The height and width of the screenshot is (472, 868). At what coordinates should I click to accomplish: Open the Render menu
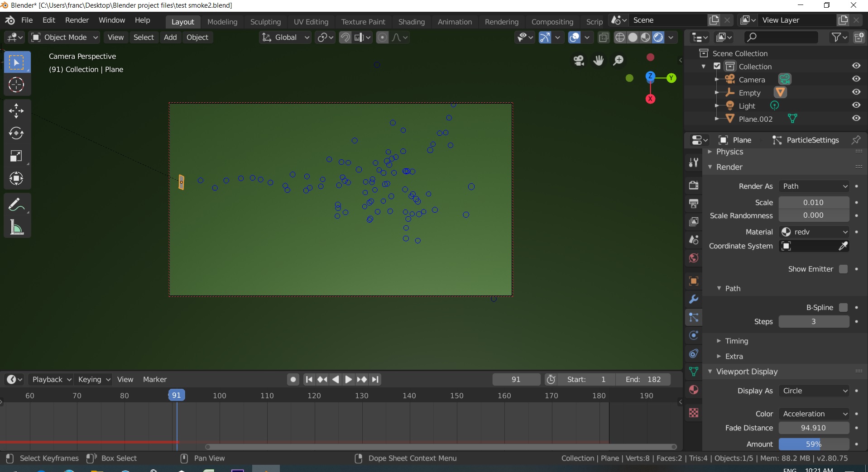coord(77,20)
